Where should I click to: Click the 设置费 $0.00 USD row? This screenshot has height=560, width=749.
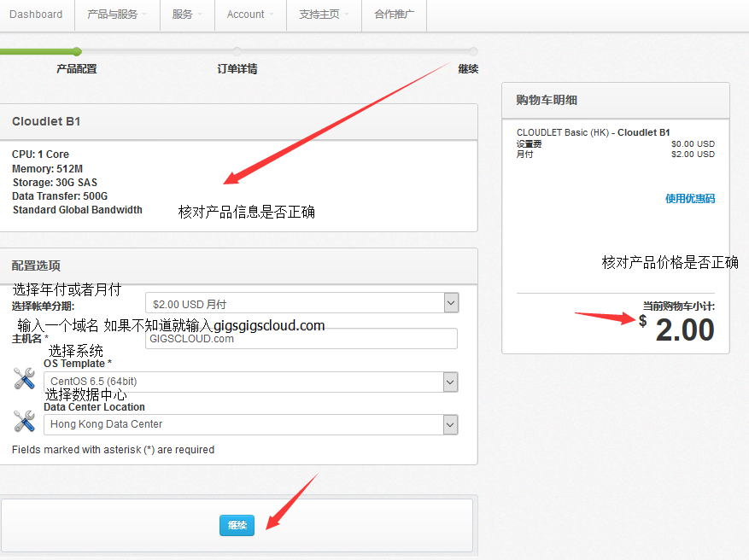(x=616, y=143)
